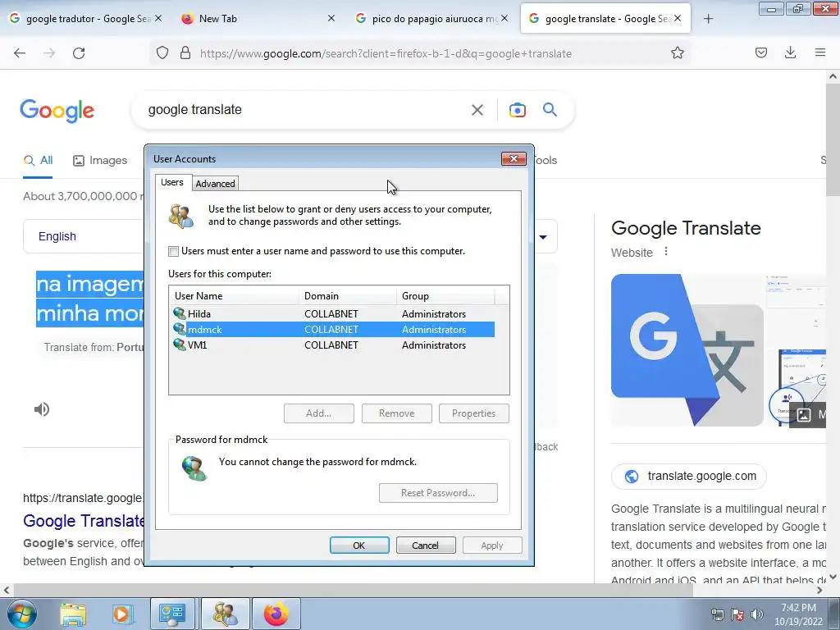Screen dimensions: 840x630
Task: Switch to User Accounts taskbar button
Action: pyautogui.click(x=225, y=614)
